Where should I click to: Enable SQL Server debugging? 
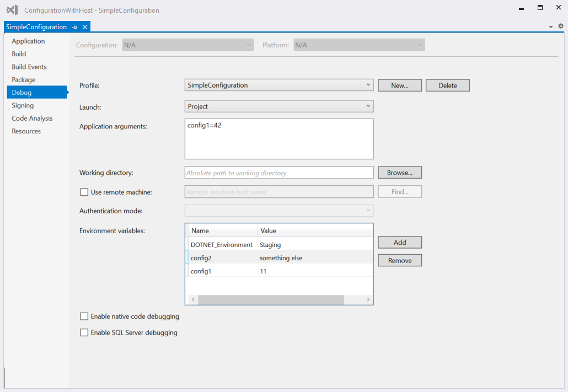pos(84,332)
